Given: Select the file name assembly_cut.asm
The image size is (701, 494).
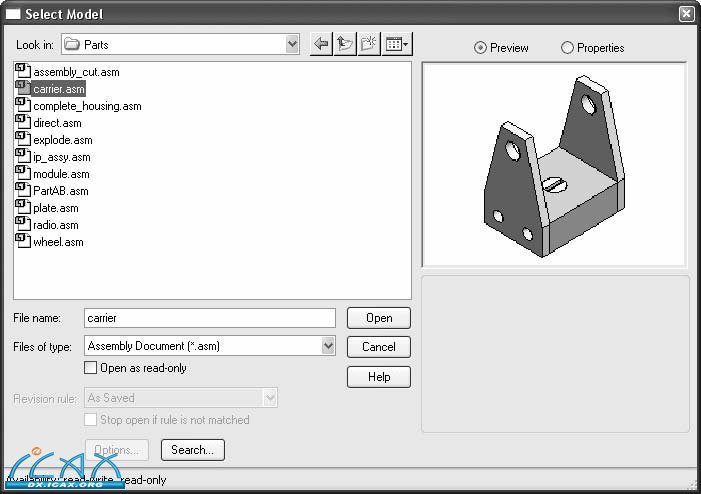Looking at the screenshot, I should (76, 72).
